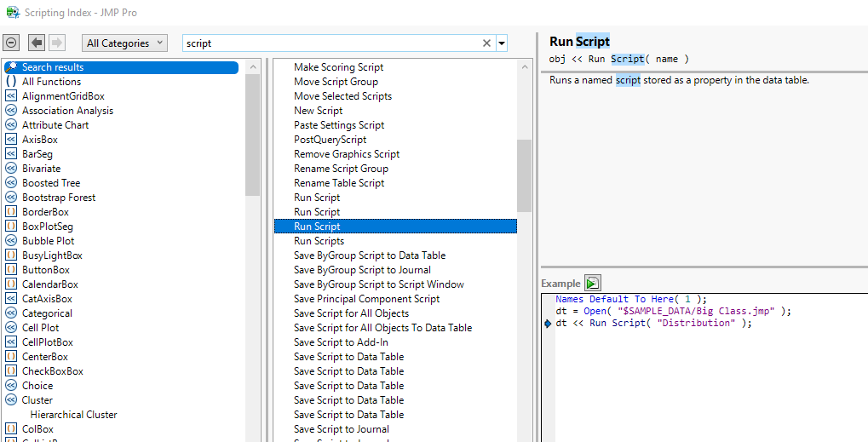Expand the search options dropdown arrow

(502, 43)
